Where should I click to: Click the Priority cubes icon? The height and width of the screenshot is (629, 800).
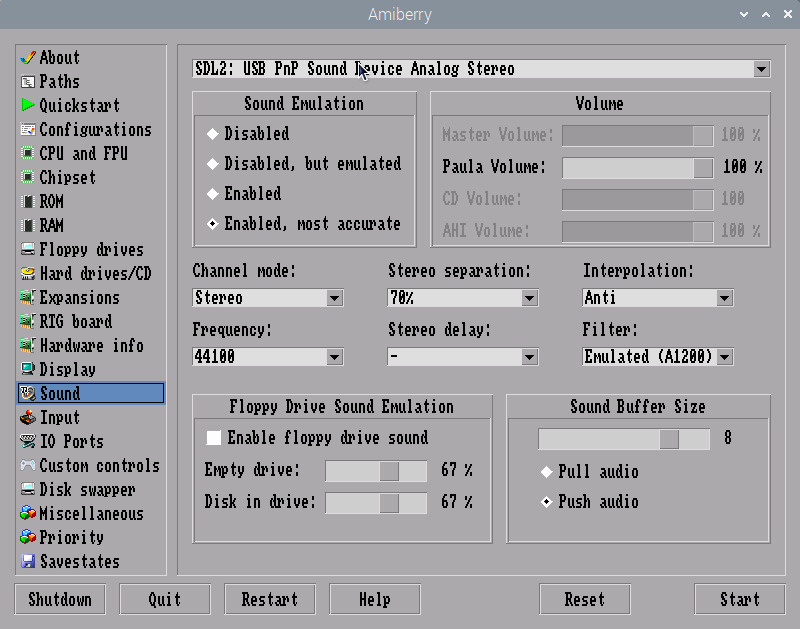[28, 537]
